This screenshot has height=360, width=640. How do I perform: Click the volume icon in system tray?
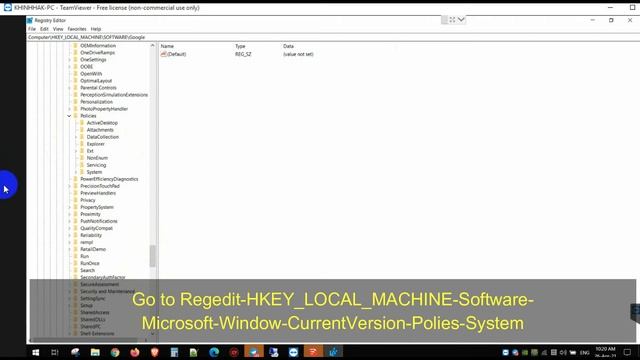tap(563, 353)
